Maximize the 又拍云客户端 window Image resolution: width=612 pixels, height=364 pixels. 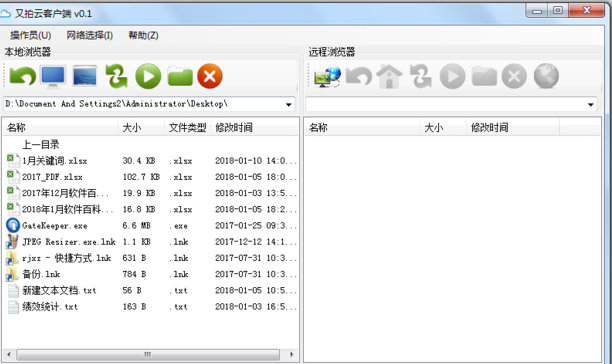tap(558, 11)
